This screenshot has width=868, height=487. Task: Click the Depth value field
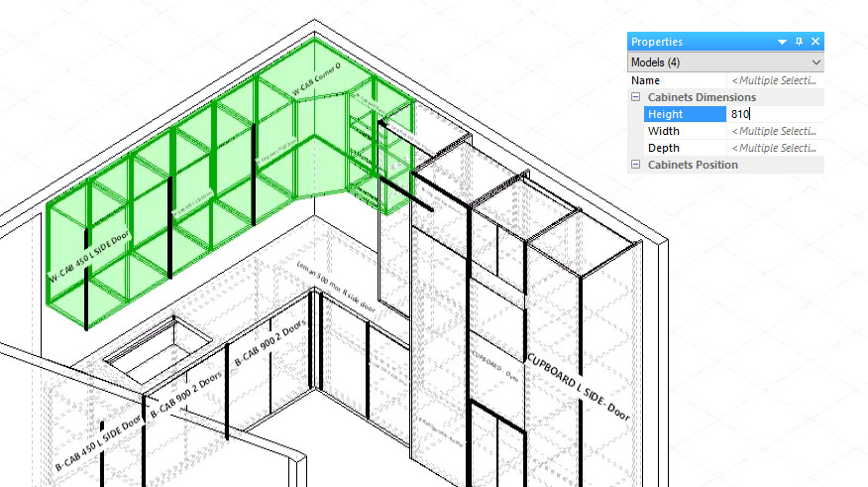[x=775, y=148]
